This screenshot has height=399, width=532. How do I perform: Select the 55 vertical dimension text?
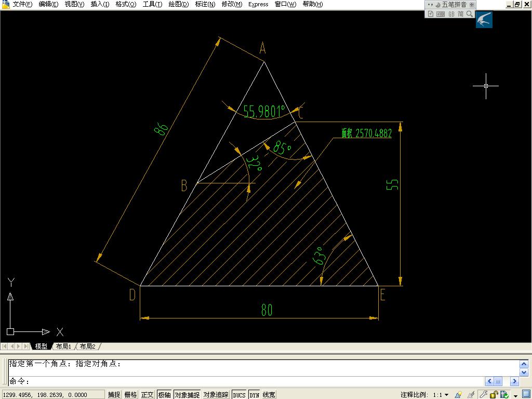pos(392,184)
